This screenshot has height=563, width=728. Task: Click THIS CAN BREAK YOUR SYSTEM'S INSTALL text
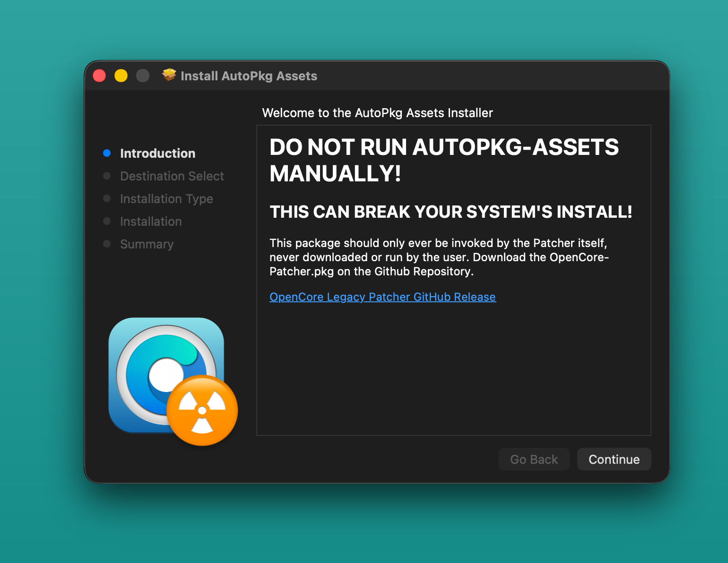coord(451,212)
